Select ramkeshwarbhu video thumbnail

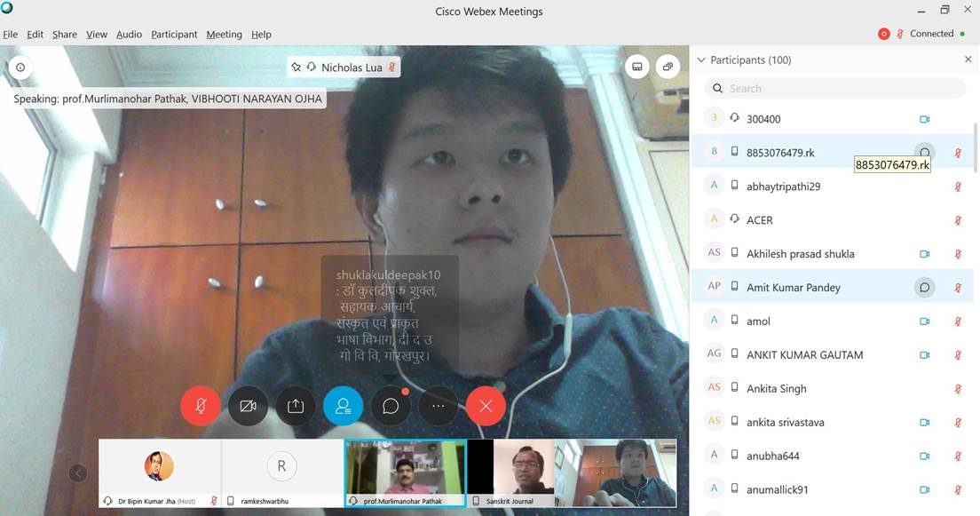[282, 472]
